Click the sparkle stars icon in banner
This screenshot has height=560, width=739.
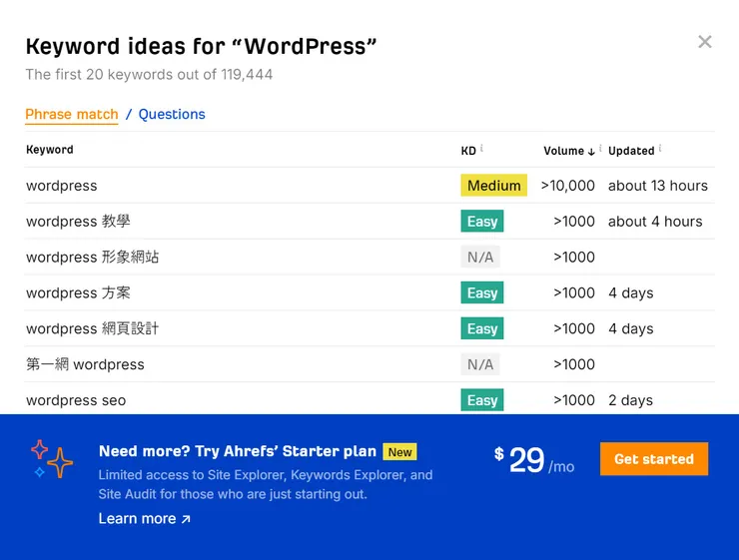(52, 459)
